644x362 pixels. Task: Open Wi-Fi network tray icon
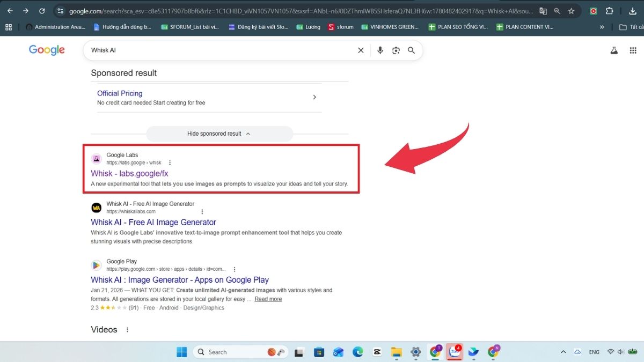pyautogui.click(x=611, y=352)
